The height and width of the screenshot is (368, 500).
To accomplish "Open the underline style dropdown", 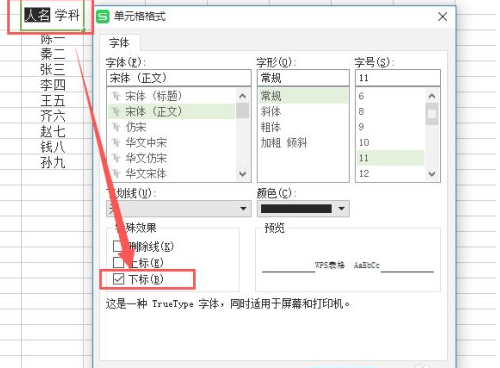I will [179, 209].
